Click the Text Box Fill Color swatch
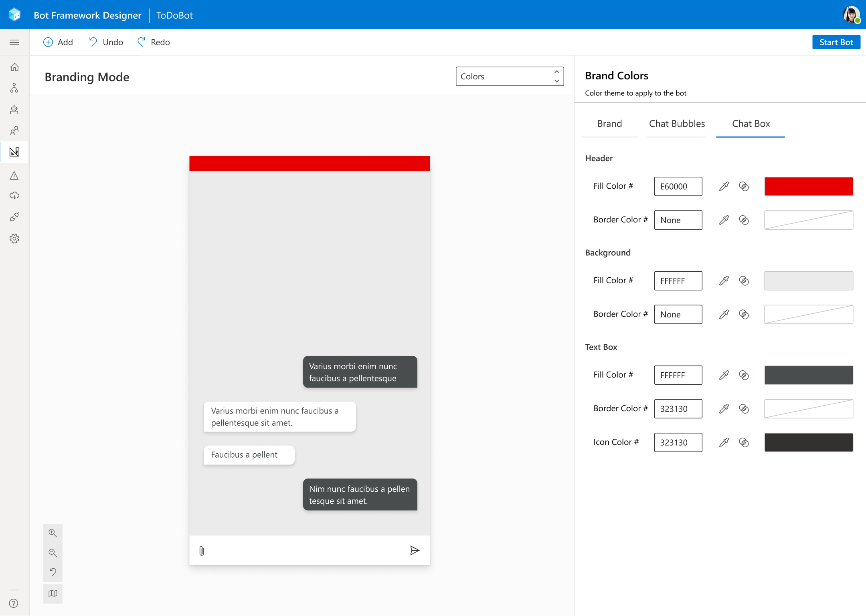Viewport: 866px width, 616px height. 808,375
